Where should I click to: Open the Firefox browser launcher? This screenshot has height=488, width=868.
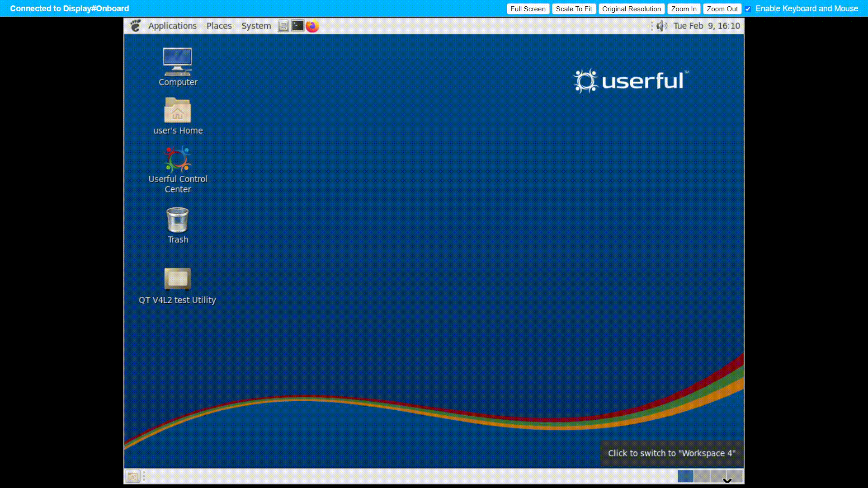coord(312,26)
